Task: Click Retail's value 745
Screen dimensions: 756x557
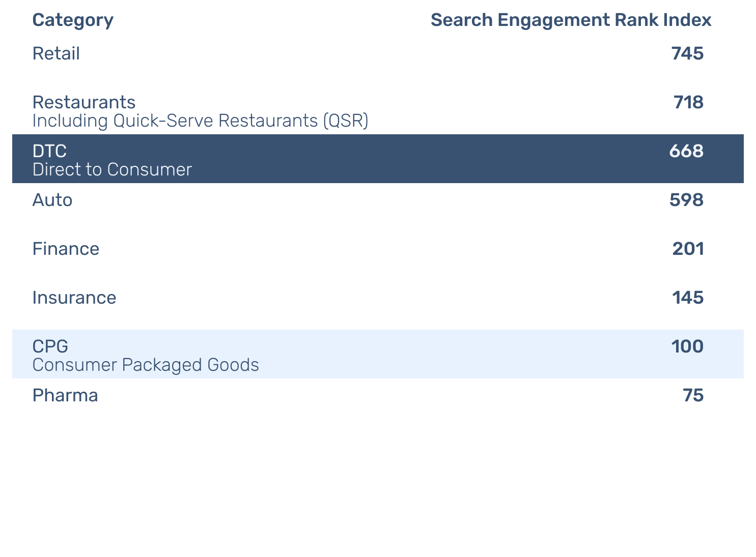Action: (687, 53)
